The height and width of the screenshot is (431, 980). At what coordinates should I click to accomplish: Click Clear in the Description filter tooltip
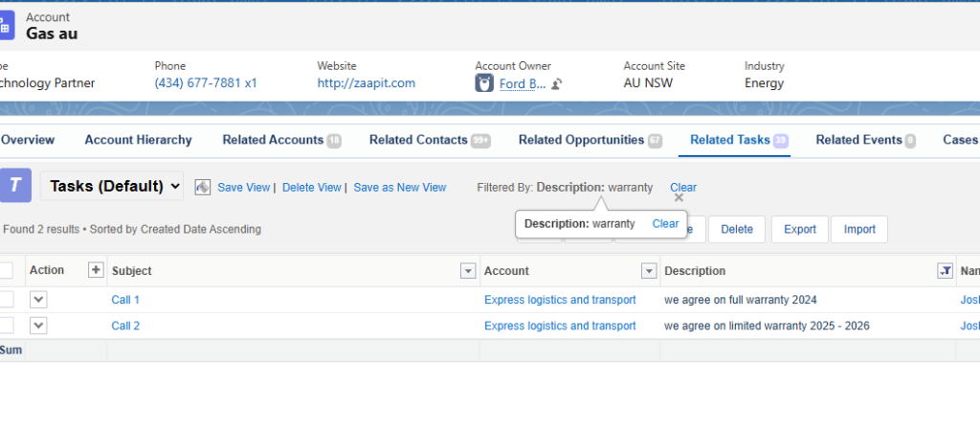(x=665, y=223)
